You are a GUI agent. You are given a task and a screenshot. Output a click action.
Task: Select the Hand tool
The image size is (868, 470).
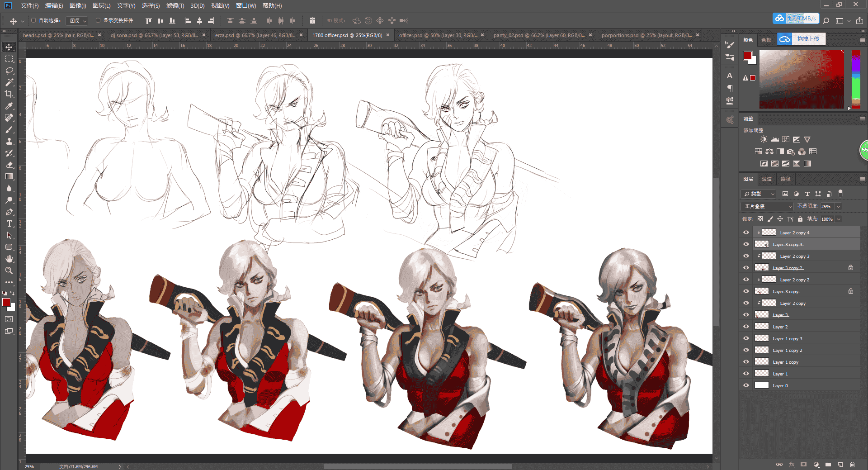9,259
